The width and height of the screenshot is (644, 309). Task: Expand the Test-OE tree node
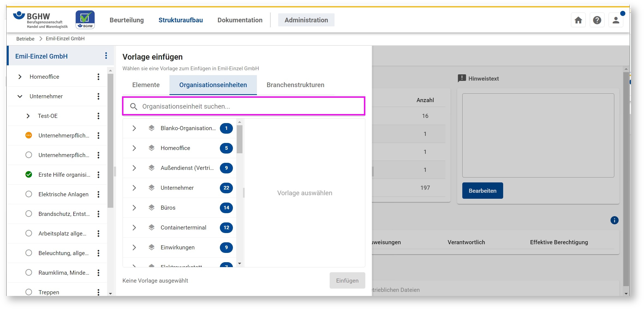pos(28,116)
